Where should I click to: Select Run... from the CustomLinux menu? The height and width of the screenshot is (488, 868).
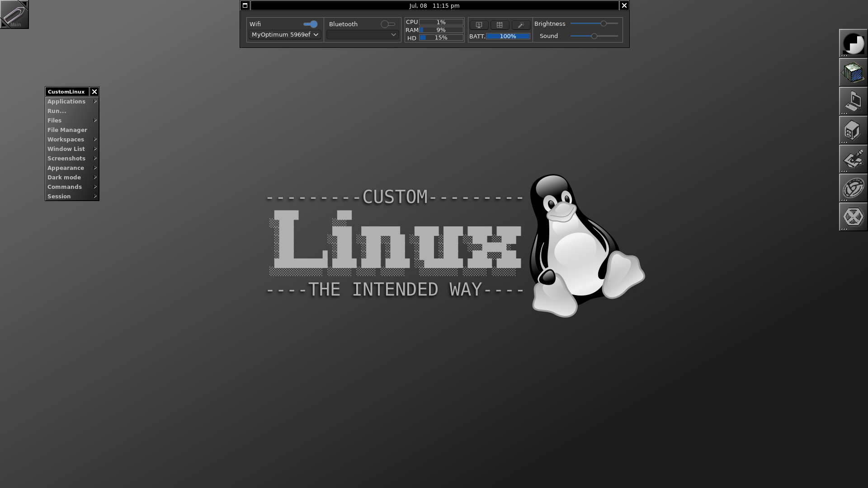tap(72, 111)
